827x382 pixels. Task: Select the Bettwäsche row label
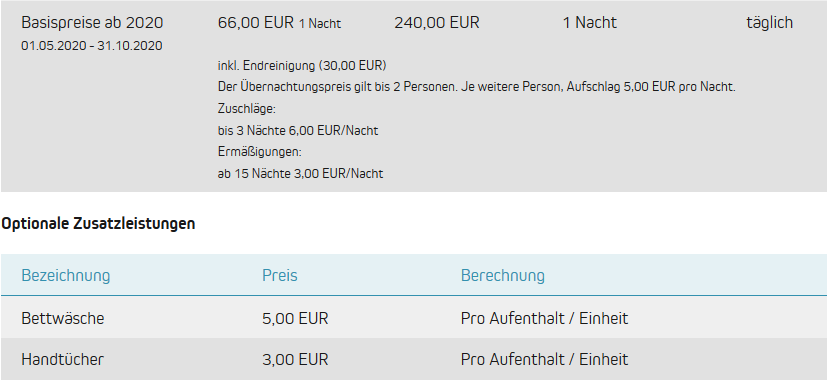tap(63, 319)
